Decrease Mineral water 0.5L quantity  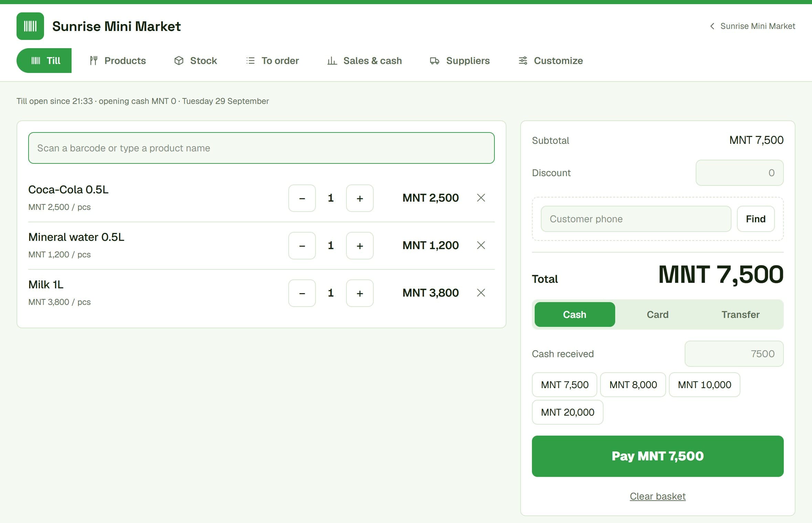(302, 246)
